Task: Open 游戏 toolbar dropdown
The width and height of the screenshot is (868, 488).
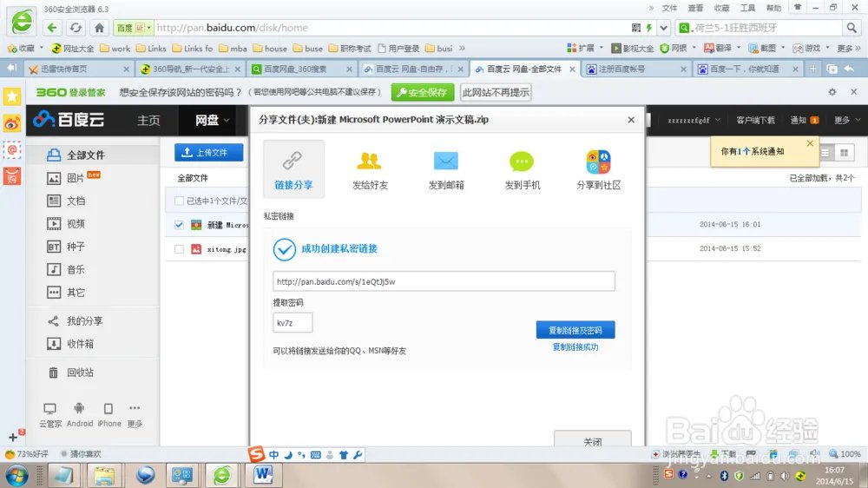Action: [x=811, y=48]
